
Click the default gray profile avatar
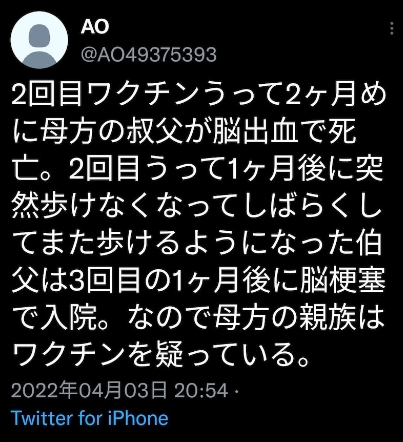[x=39, y=40]
